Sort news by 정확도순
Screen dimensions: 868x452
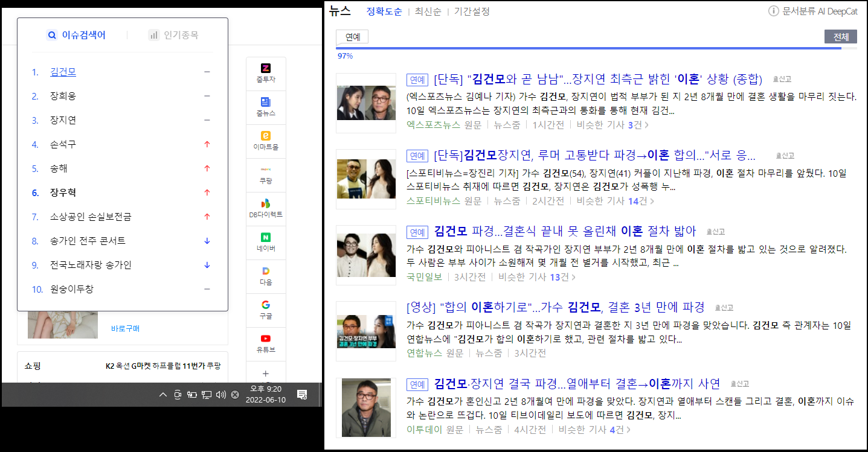[384, 11]
